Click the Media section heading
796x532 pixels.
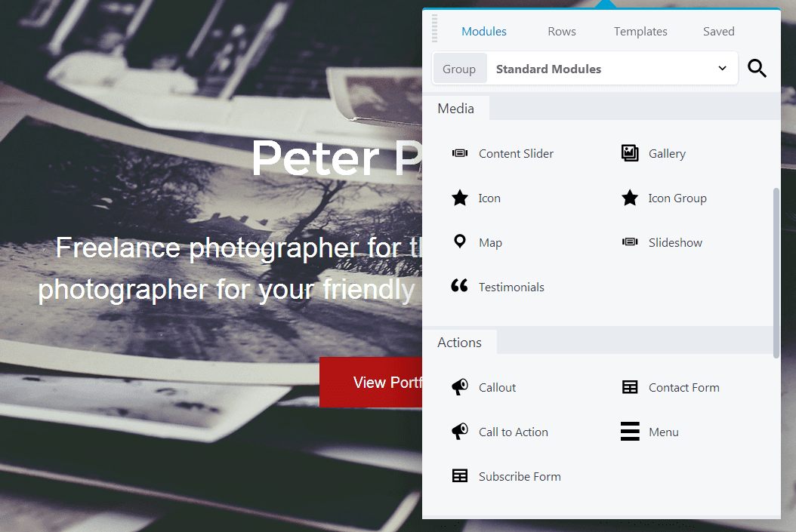pos(456,109)
